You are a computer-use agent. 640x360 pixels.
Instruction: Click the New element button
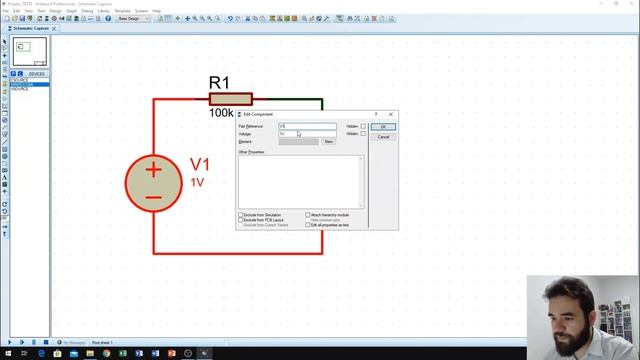[329, 142]
